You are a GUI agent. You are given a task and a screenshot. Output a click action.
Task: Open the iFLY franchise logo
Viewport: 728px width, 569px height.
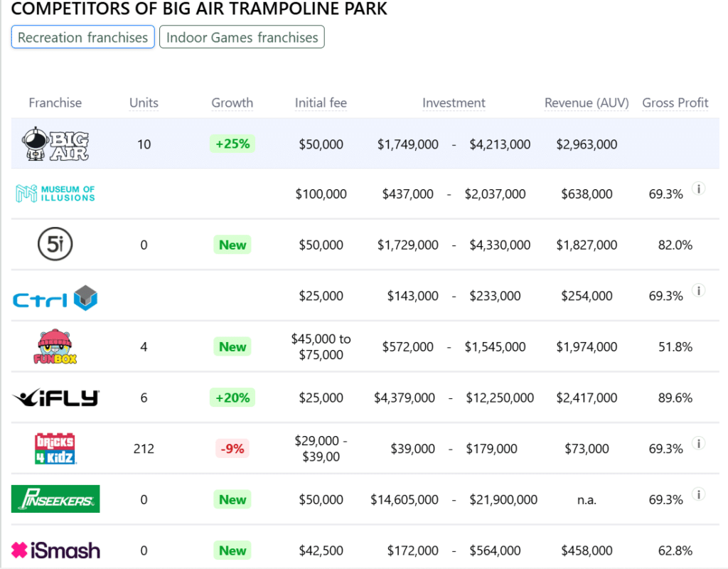click(55, 398)
